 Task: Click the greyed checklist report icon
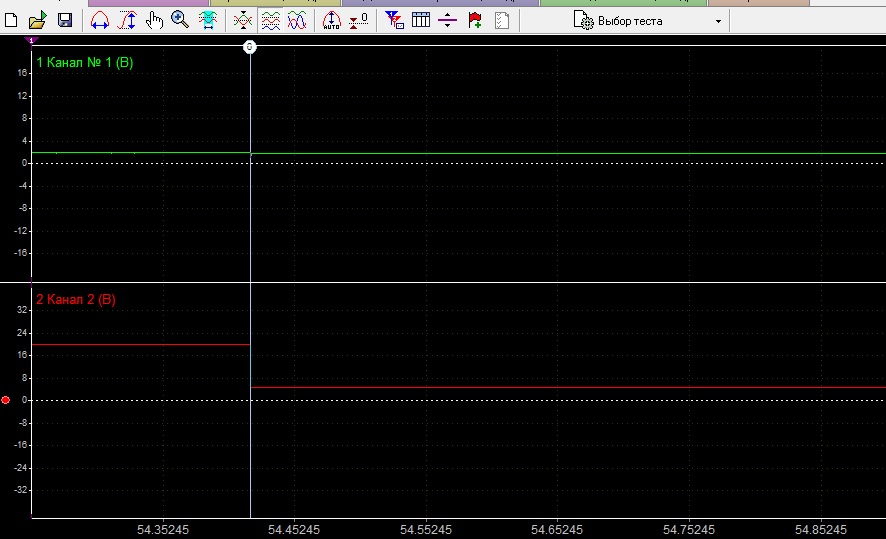(502, 21)
